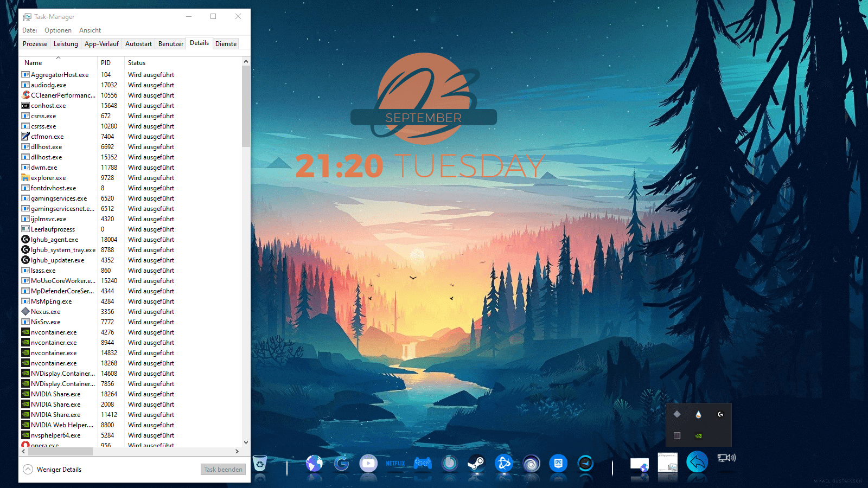Click the Task beenden button

[223, 470]
